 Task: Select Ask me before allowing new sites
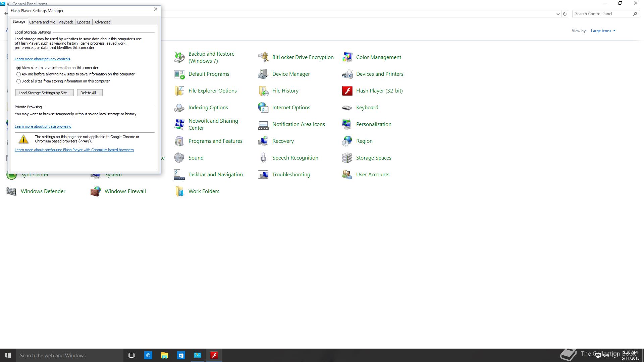pos(18,74)
